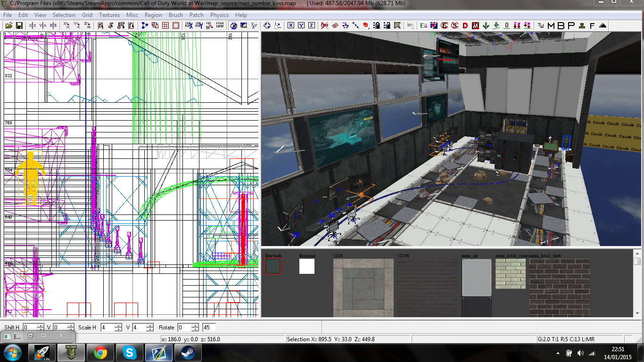Image resolution: width=644 pixels, height=362 pixels.
Task: Open the Selection menu
Action: [64, 15]
